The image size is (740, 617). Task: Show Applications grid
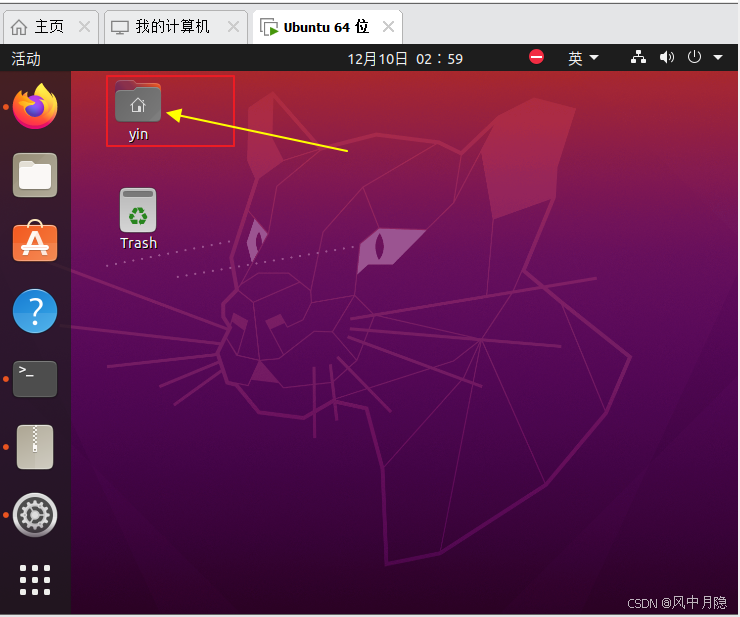[x=35, y=580]
